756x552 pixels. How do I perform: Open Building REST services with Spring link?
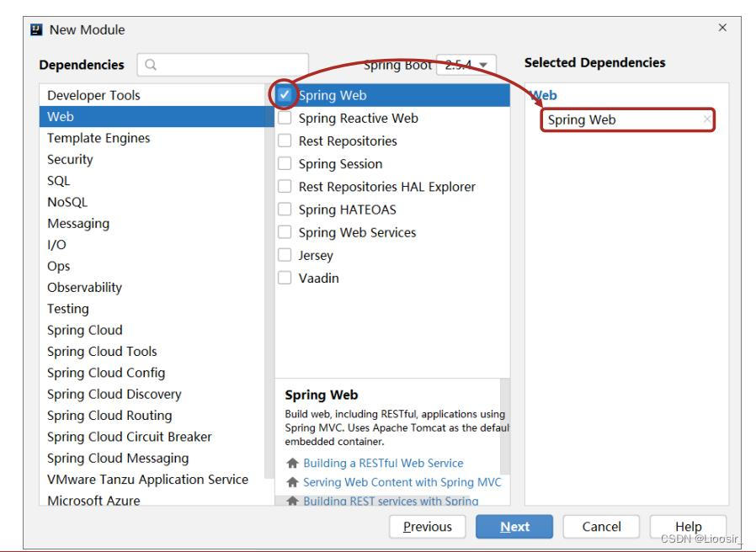tap(391, 501)
